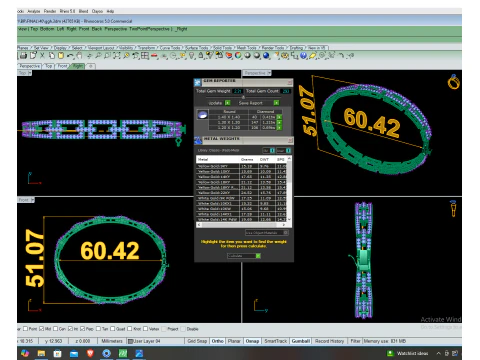Click green button on 1.40 x 1.40 gem row
Screen dimensions: 480x360
(x=279, y=117)
